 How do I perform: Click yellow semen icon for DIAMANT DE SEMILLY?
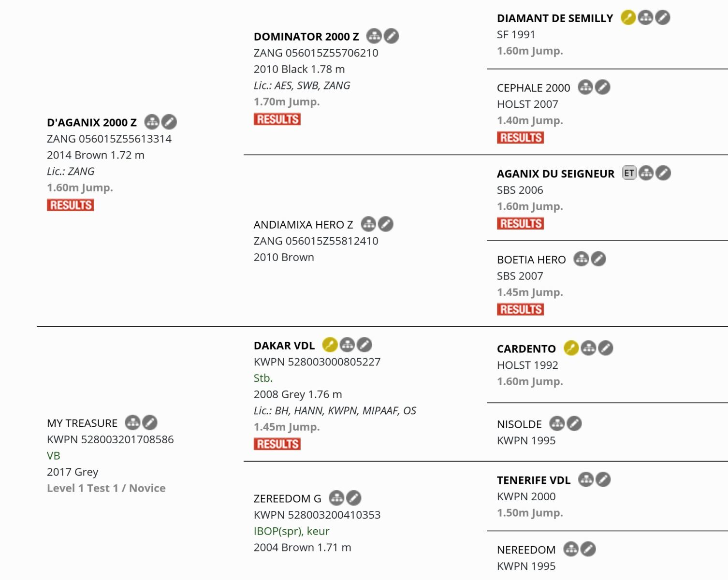628,17
